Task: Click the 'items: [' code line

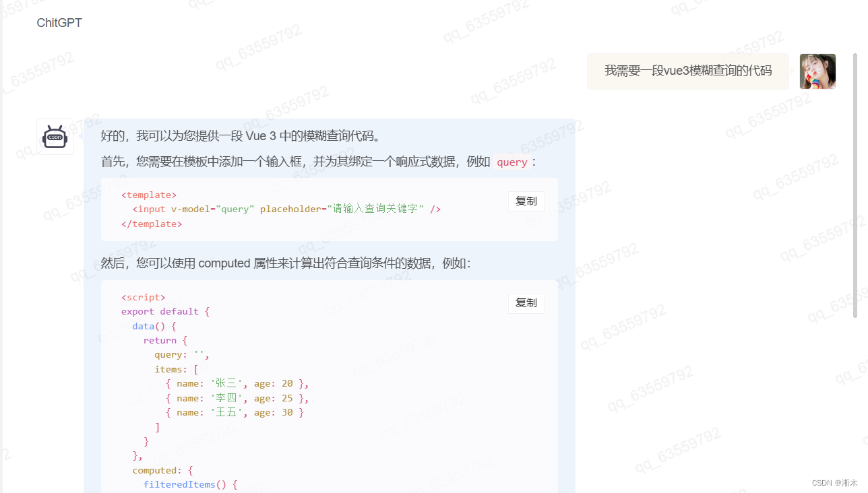Action: coord(177,369)
